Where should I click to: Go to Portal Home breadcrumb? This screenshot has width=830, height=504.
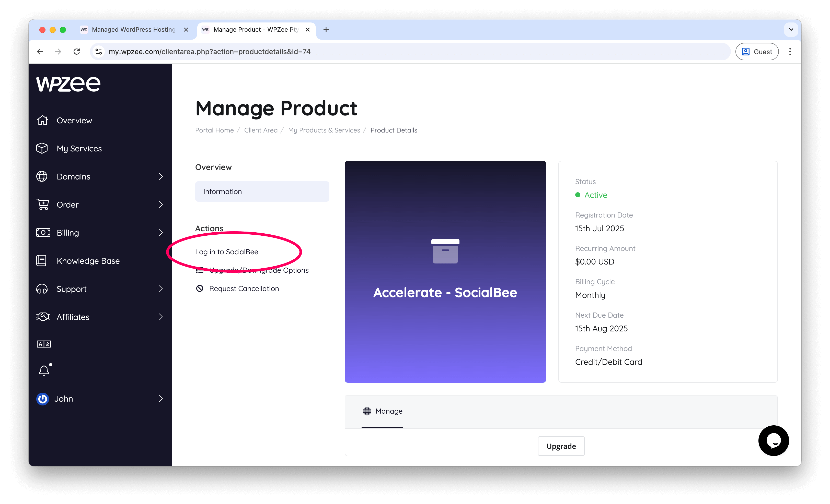point(214,130)
